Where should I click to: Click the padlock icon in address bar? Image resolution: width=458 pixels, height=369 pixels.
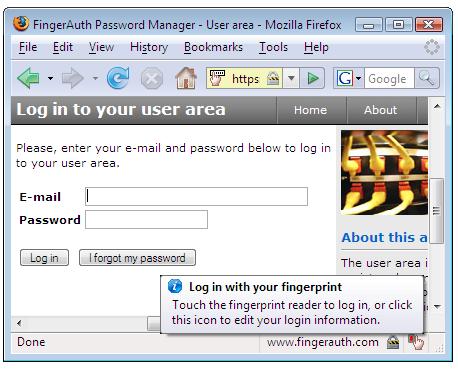tap(273, 79)
